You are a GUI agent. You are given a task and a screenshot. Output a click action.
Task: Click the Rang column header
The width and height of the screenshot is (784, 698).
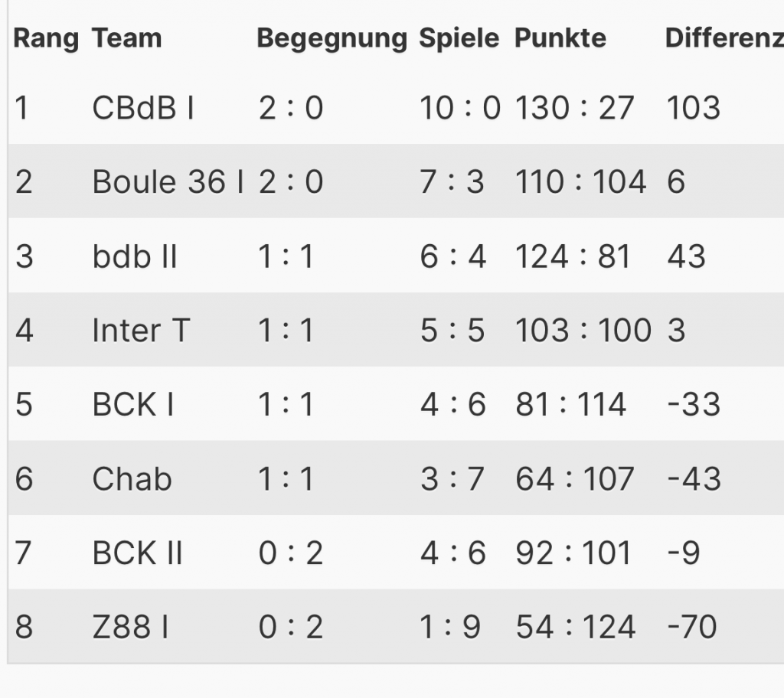[x=46, y=38]
